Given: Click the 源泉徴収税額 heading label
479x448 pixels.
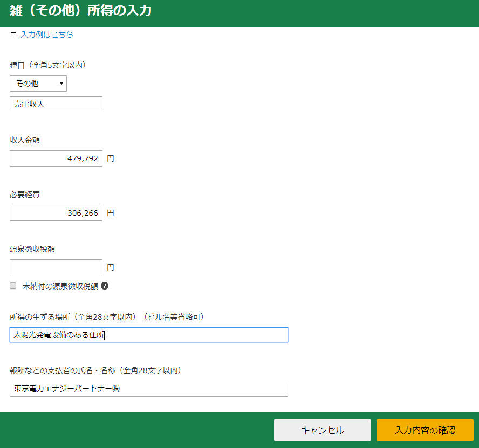Looking at the screenshot, I should [32, 249].
